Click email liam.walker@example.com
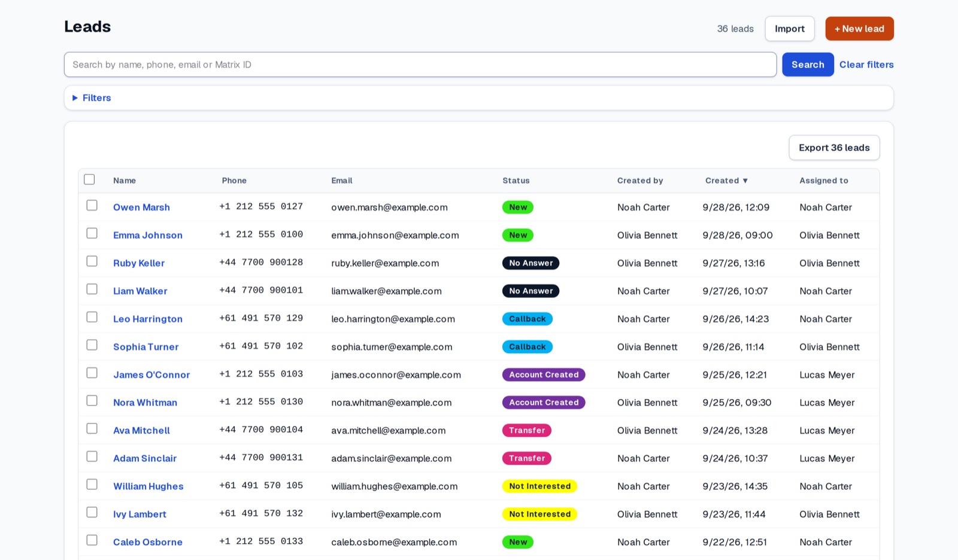958x560 pixels. 386,291
